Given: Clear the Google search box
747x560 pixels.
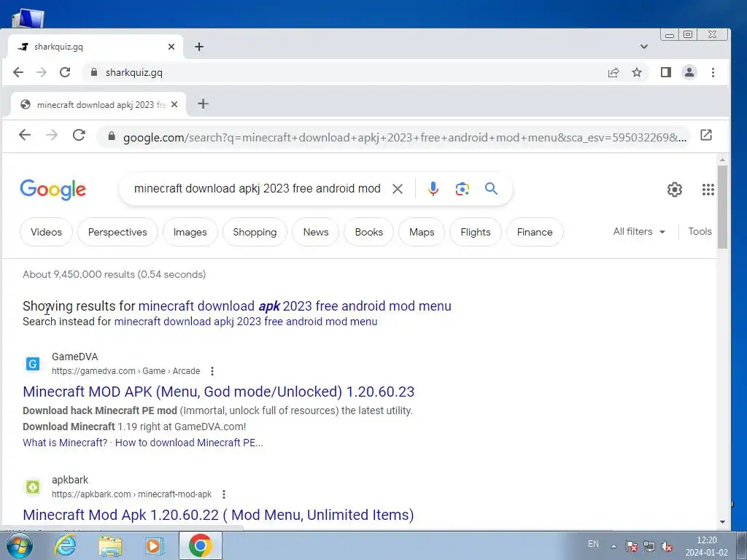Looking at the screenshot, I should tap(398, 189).
